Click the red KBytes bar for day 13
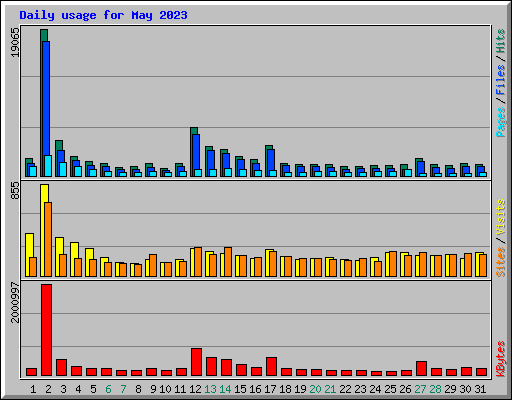 pos(211,366)
